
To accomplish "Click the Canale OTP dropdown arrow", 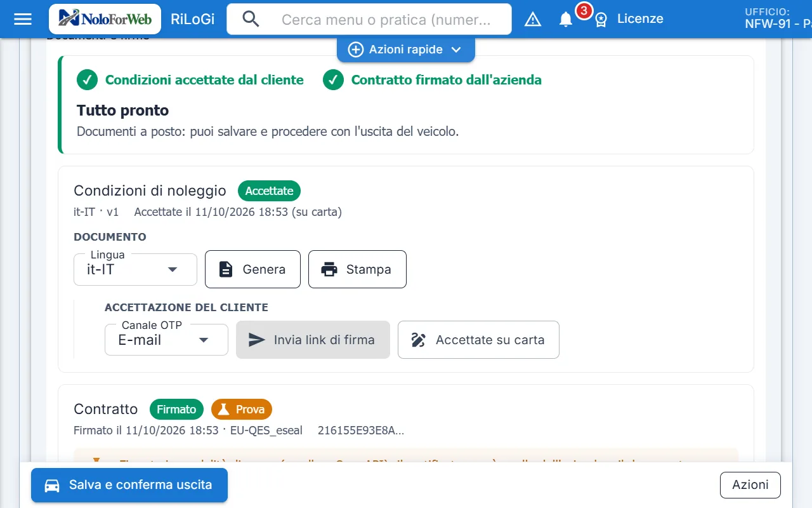I will [x=204, y=340].
